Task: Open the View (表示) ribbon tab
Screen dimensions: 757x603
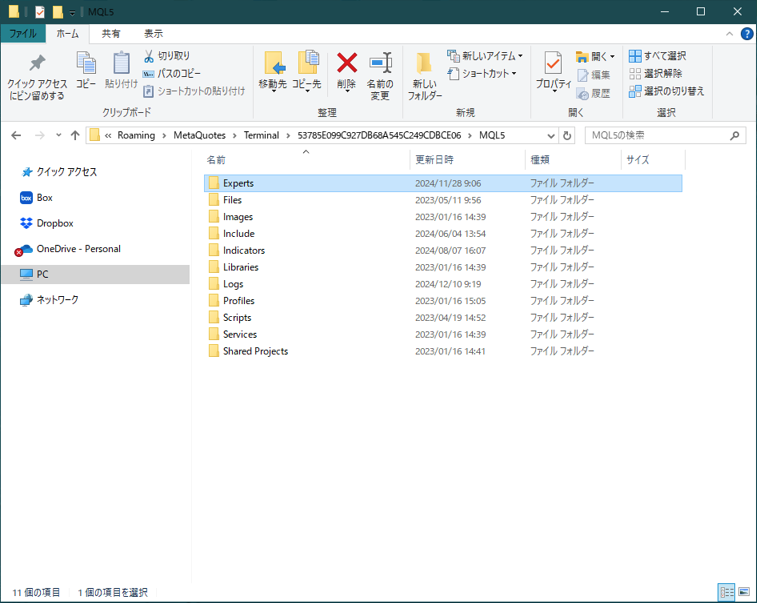Action: click(153, 34)
